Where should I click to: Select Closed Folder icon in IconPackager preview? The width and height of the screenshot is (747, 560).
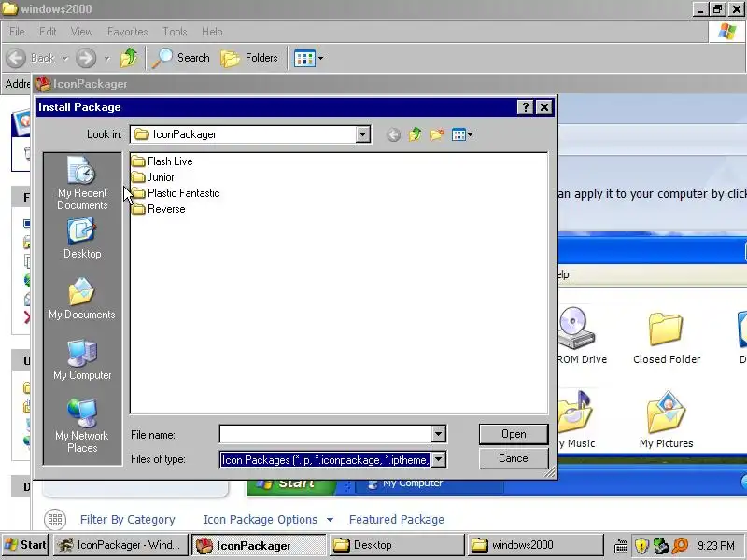666,338
